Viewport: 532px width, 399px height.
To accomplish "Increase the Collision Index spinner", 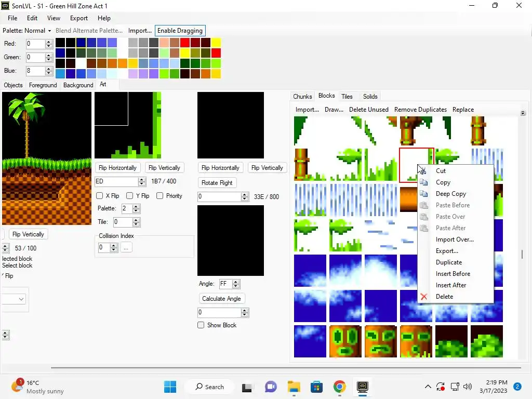I will coord(114,246).
